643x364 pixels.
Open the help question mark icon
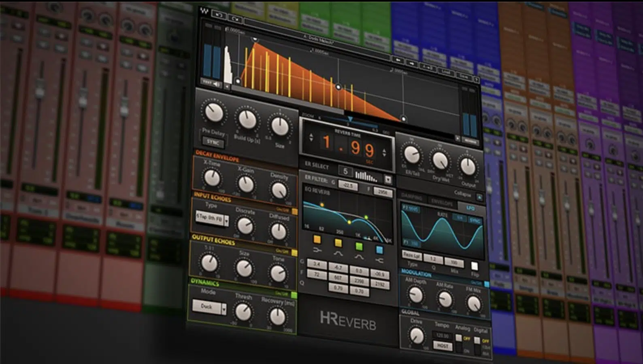477,80
